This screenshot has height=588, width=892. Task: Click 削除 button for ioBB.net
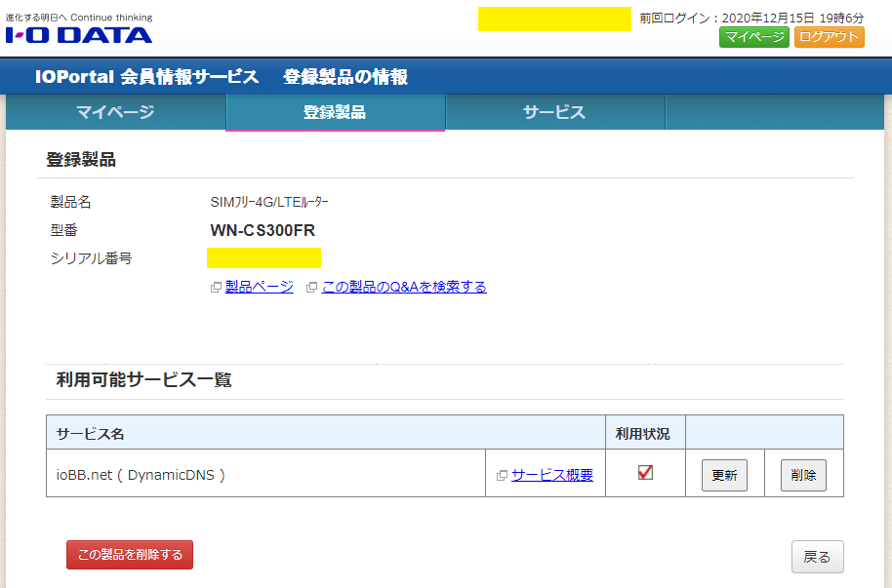pyautogui.click(x=803, y=475)
